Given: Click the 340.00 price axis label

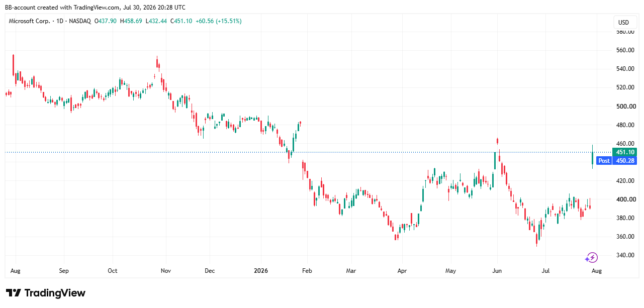Looking at the screenshot, I should coord(625,255).
